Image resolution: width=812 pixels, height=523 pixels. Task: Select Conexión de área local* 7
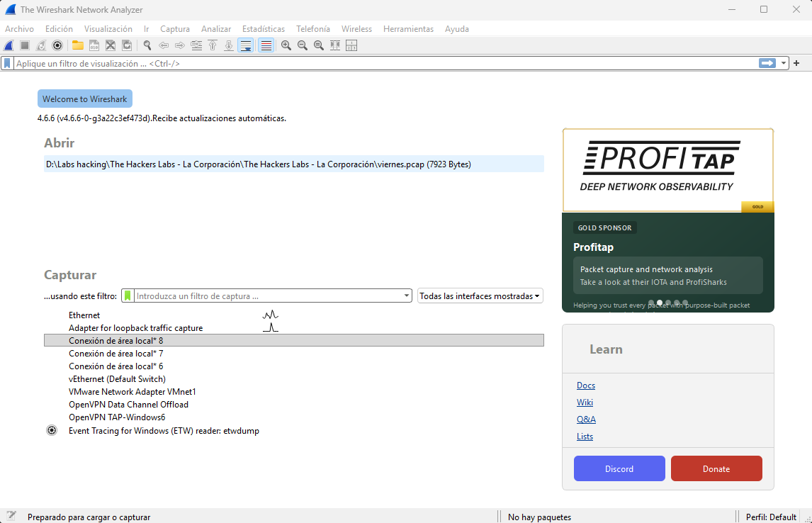click(x=293, y=353)
